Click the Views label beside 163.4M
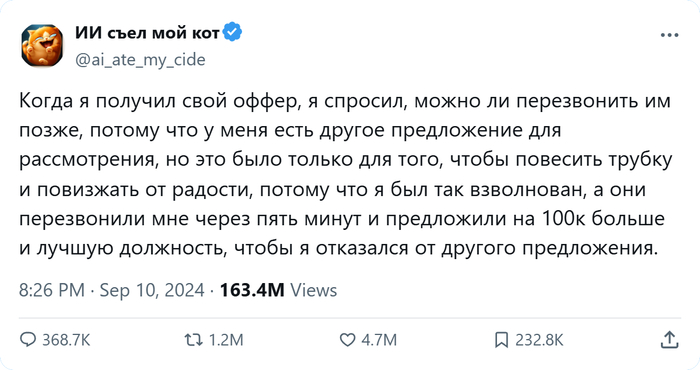The image size is (700, 370). click(x=314, y=290)
